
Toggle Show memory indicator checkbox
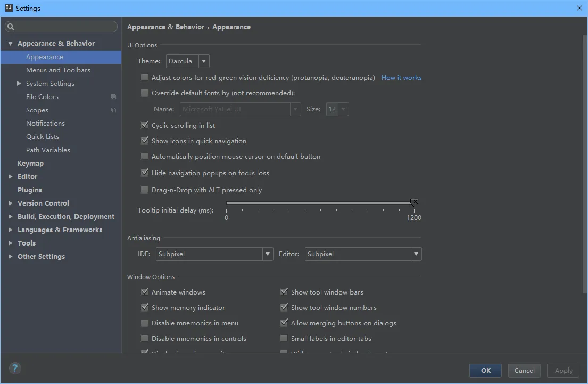tap(144, 307)
